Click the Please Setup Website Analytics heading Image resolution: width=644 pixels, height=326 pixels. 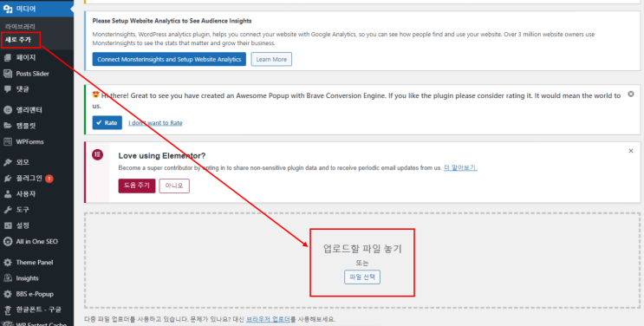pos(172,21)
